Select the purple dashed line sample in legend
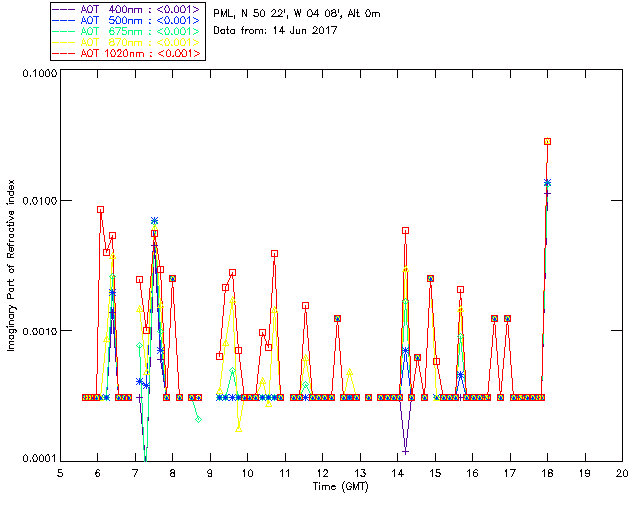 [x=64, y=9]
